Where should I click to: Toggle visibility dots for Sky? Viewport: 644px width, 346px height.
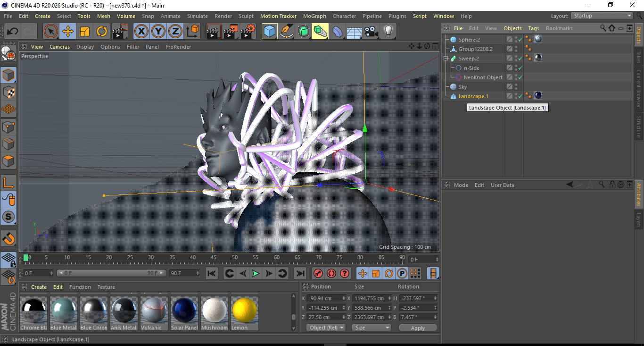coord(516,87)
